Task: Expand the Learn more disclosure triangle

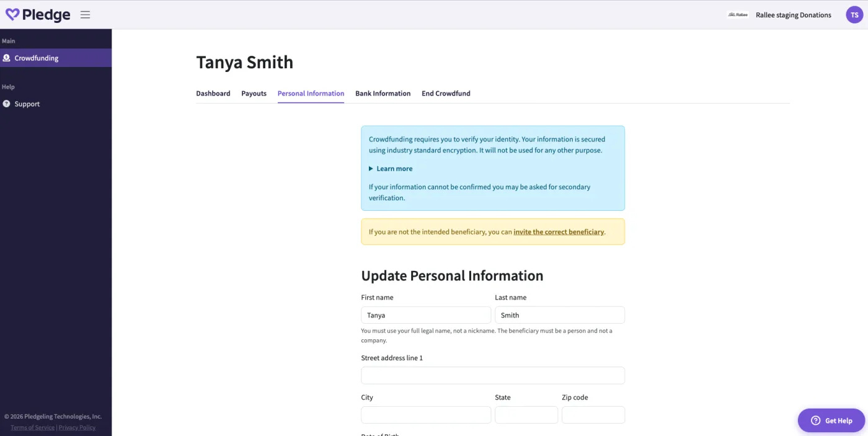Action: [371, 169]
